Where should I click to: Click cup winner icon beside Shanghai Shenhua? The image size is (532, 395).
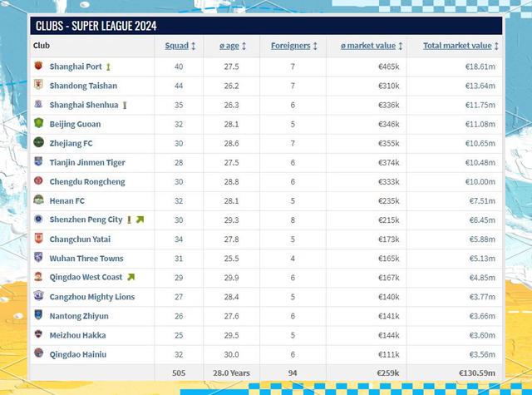tap(125, 106)
